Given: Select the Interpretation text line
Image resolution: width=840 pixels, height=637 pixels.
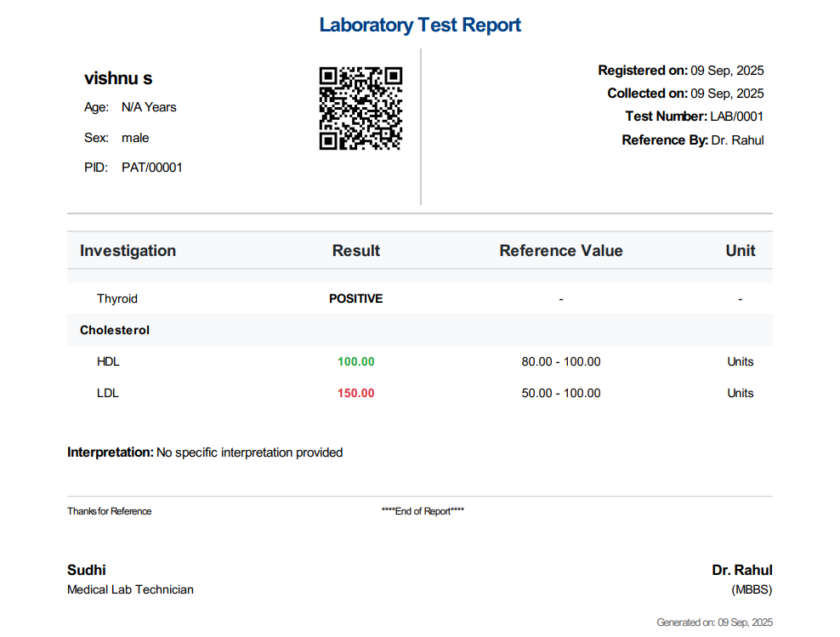Looking at the screenshot, I should coord(205,452).
